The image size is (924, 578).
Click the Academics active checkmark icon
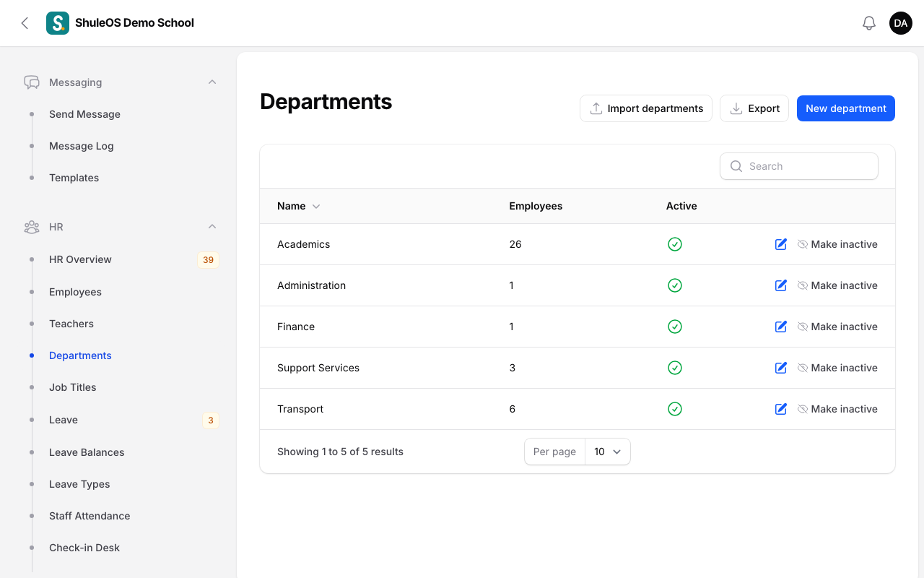675,244
